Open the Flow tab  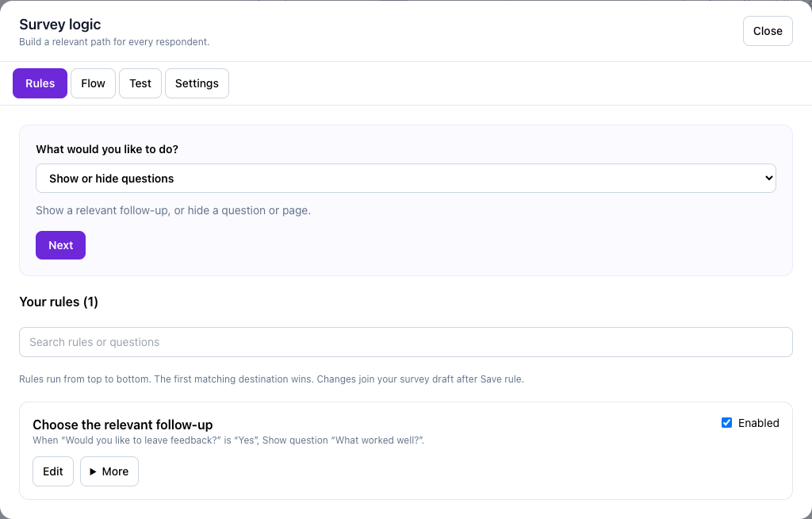(x=94, y=83)
